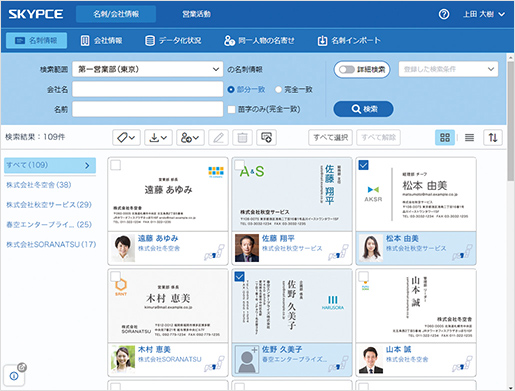Screen dimensions: 515x391
Task: Click the 検索 search button
Action: click(363, 109)
